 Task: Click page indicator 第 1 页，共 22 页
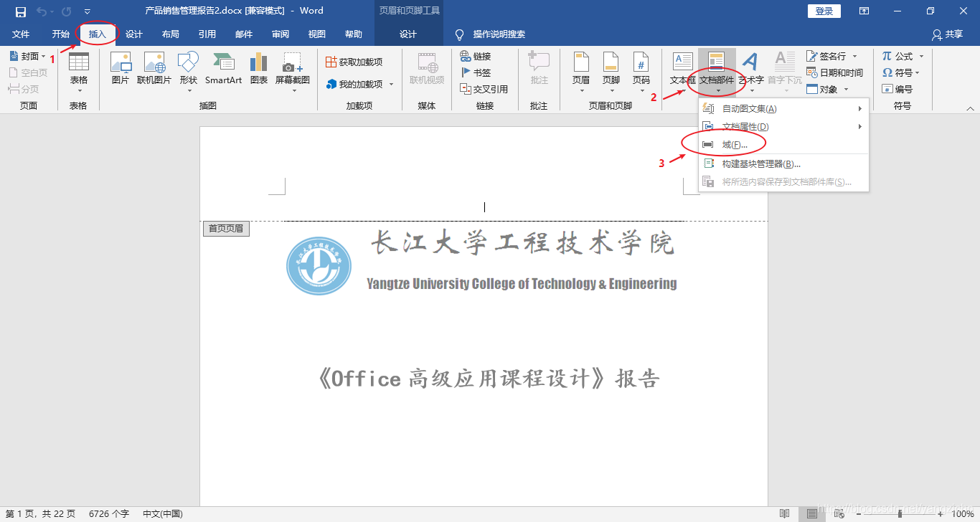[x=40, y=514]
